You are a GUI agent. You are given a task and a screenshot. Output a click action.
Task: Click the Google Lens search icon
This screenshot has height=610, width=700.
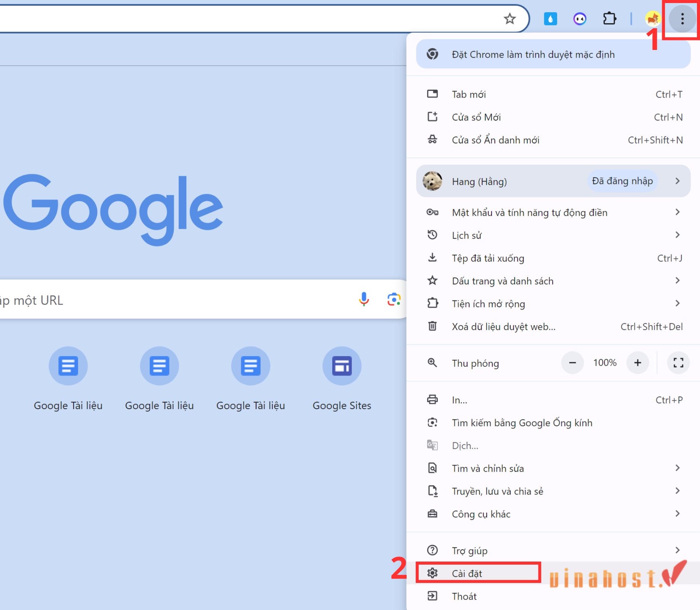[394, 299]
